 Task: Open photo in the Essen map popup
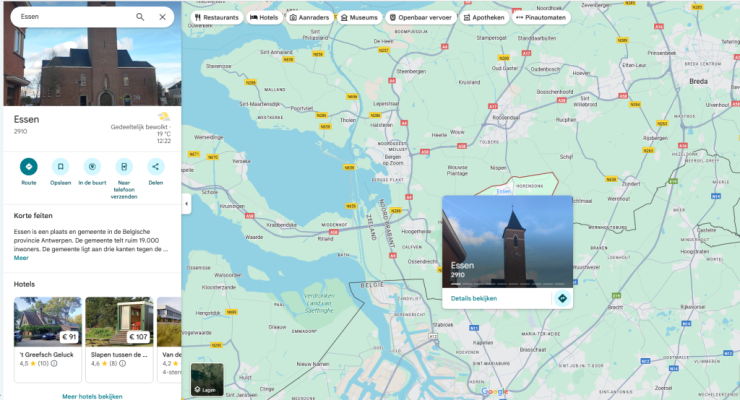(x=507, y=242)
